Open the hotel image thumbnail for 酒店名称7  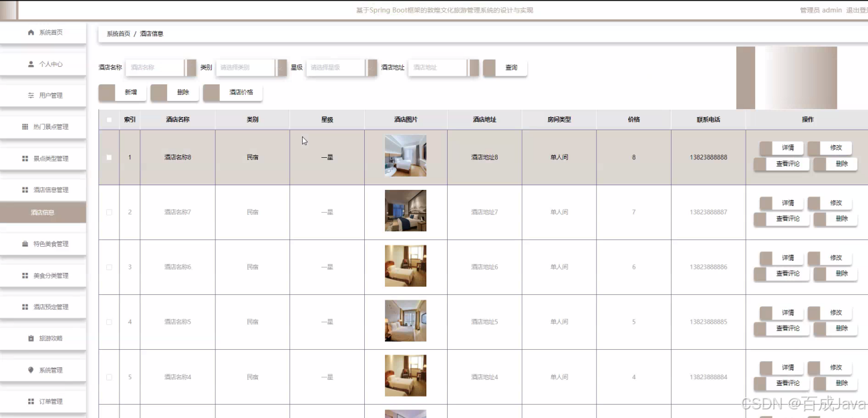(x=406, y=211)
